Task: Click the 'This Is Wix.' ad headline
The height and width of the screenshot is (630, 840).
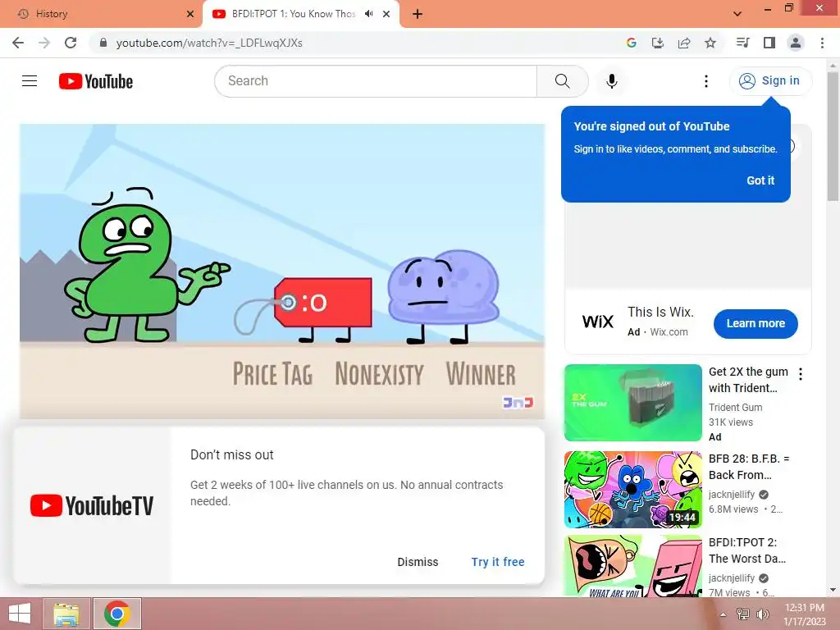Action: [660, 313]
